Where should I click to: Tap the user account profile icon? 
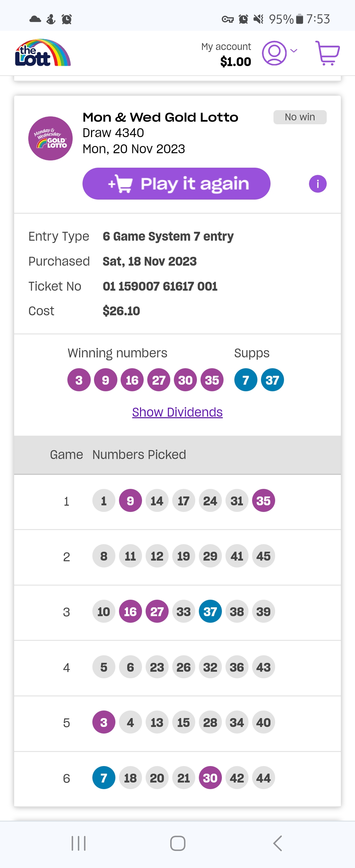(x=274, y=53)
